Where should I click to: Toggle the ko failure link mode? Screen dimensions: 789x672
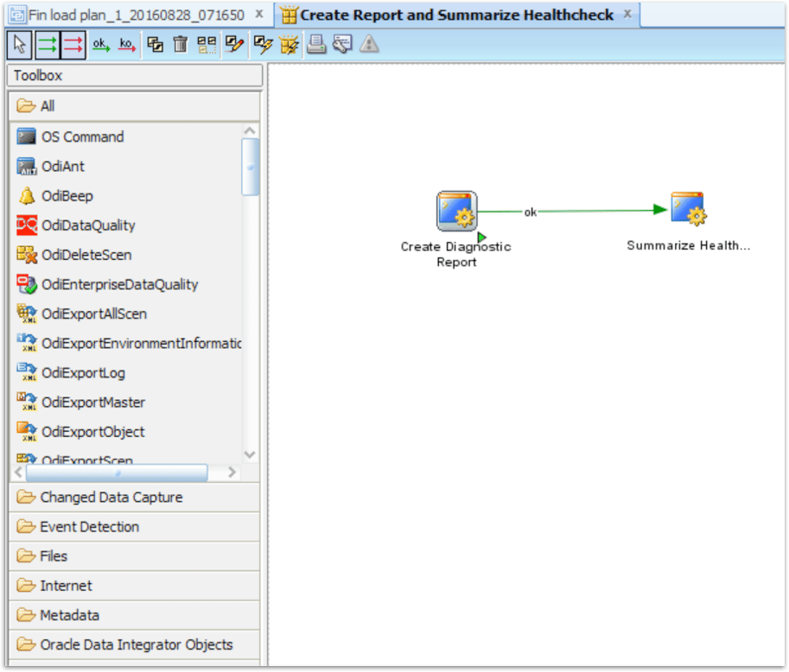(x=125, y=44)
